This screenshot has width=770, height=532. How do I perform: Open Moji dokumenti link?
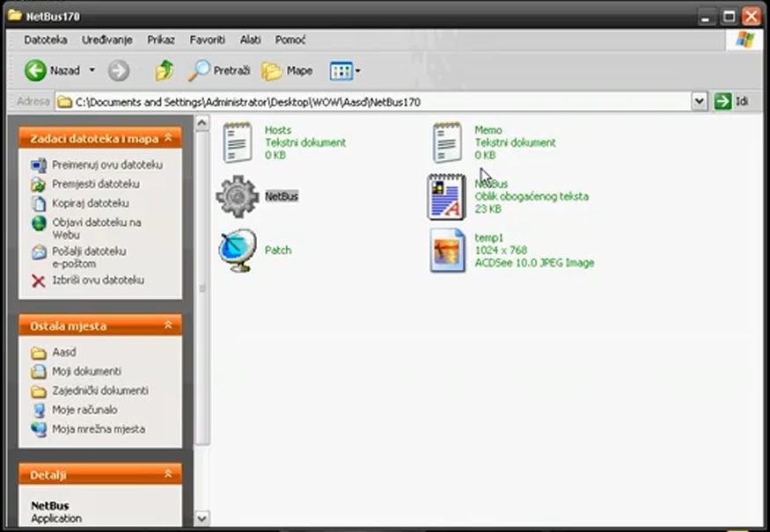(x=86, y=371)
